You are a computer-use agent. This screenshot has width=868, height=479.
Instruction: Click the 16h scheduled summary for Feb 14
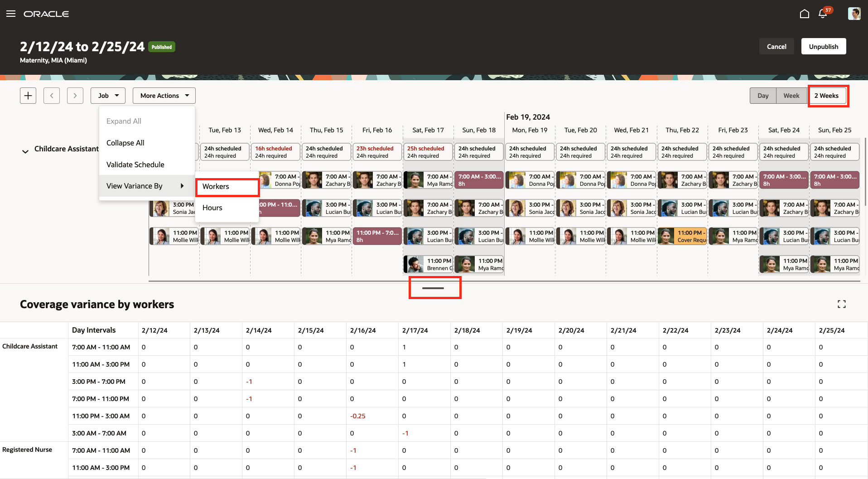tap(275, 152)
